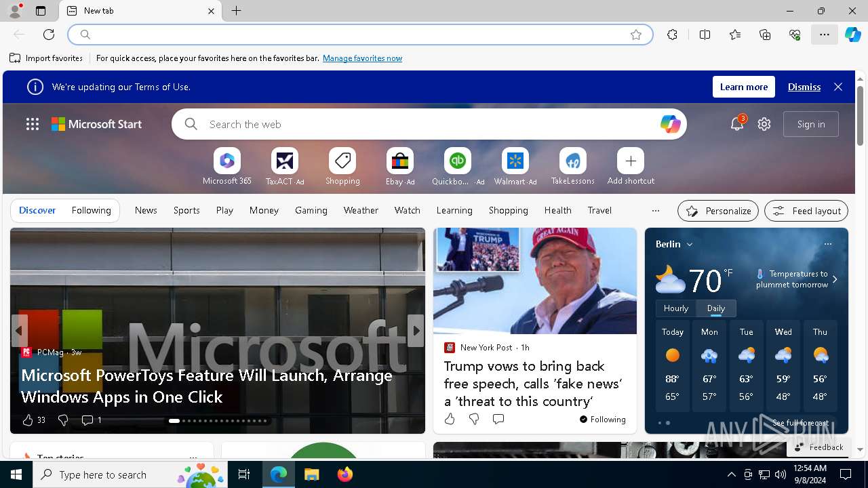Open the notifications bell

737,124
